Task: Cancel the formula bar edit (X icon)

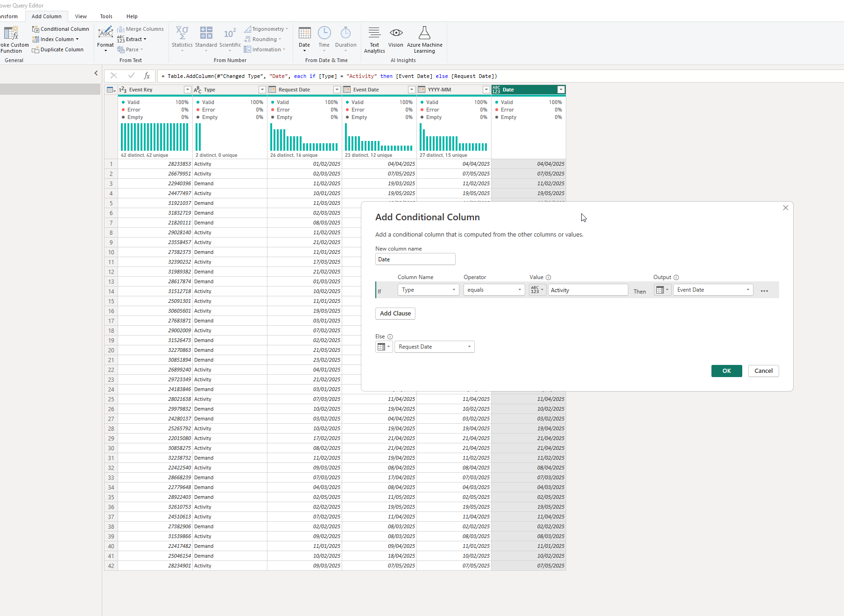Action: coord(113,76)
